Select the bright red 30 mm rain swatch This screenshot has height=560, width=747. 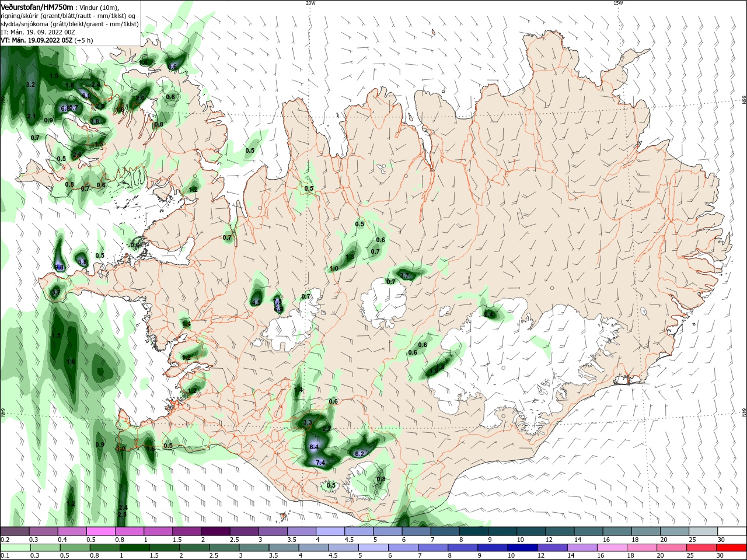[731, 548]
